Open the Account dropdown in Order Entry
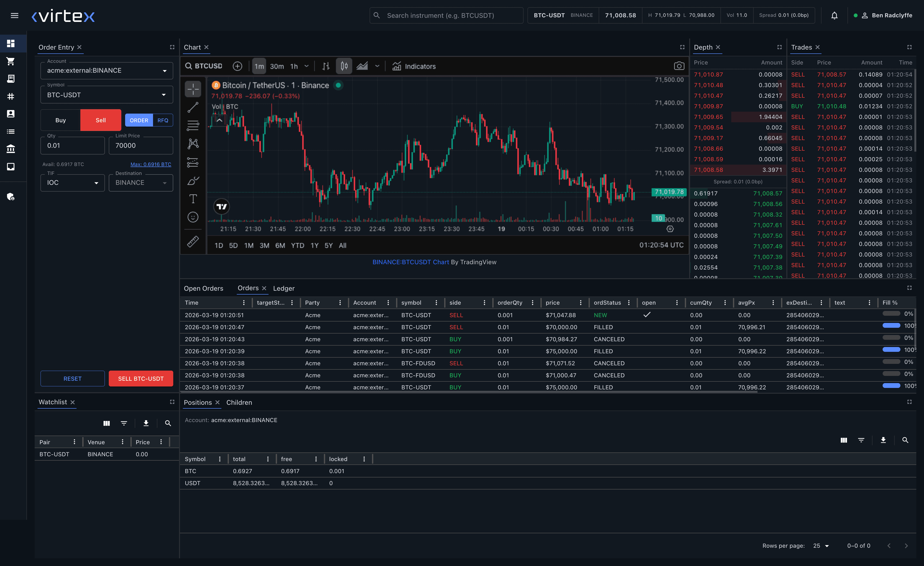This screenshot has height=566, width=924. pyautogui.click(x=107, y=71)
